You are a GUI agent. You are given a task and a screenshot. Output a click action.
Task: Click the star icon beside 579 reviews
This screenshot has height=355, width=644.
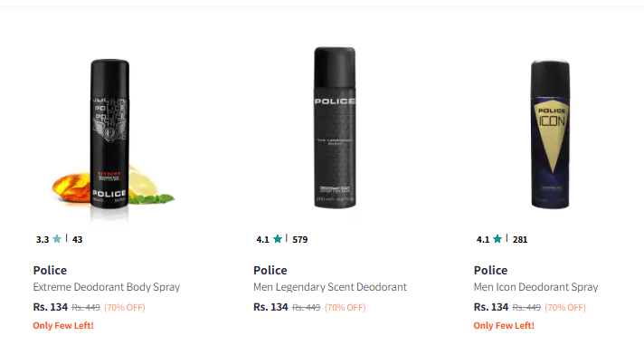coord(278,238)
